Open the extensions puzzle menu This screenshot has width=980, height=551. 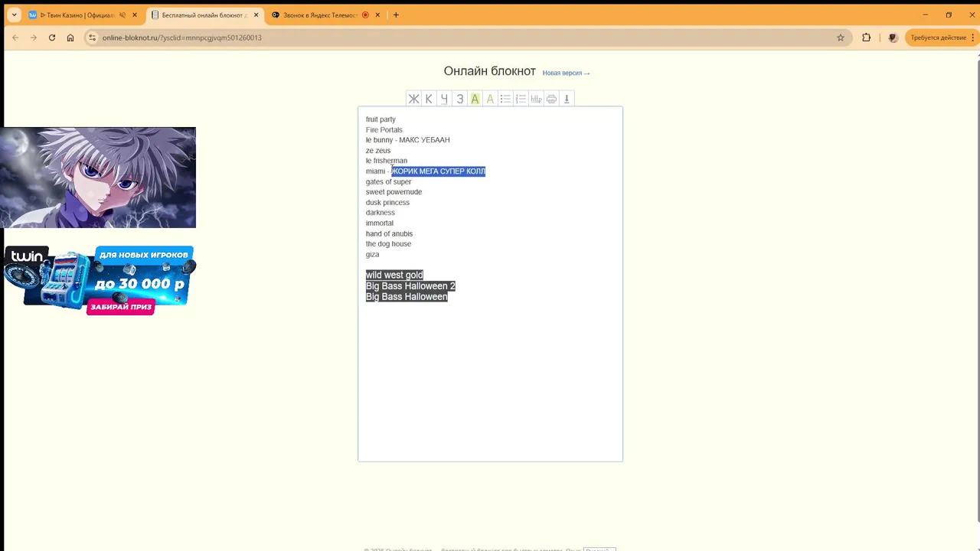pyautogui.click(x=866, y=37)
